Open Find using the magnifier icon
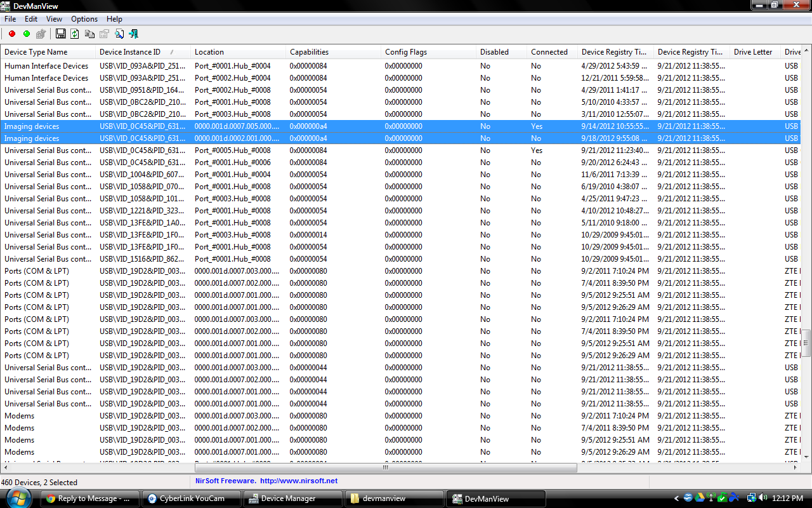 pyautogui.click(x=119, y=34)
